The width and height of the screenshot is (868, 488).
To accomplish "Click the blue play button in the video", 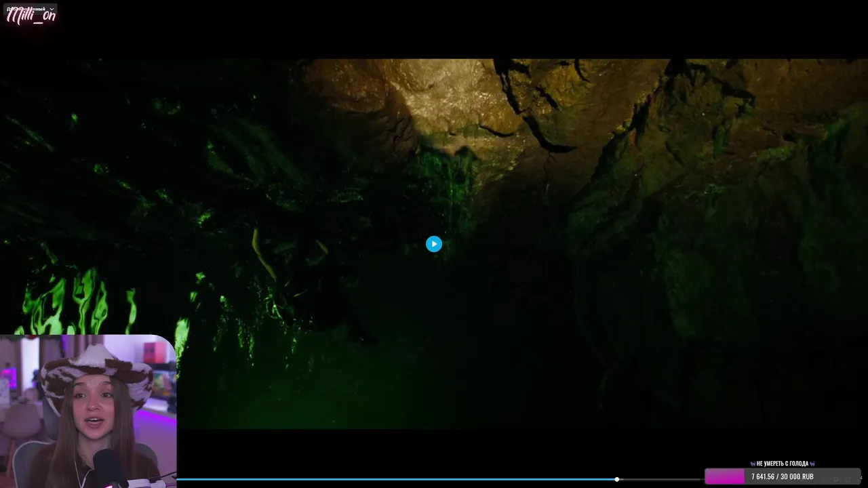I will [434, 244].
